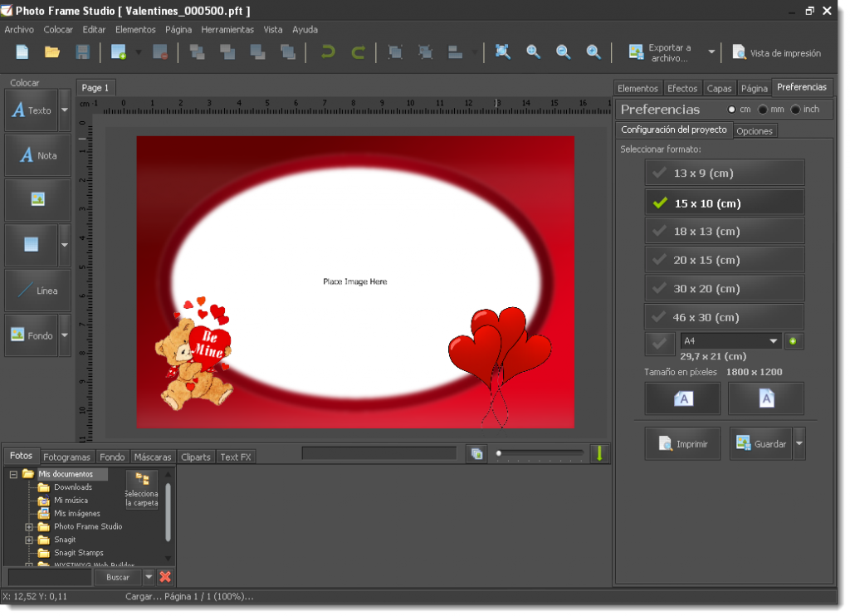Select the Línea tool in Colocar panel
Image resolution: width=850 pixels, height=616 pixels.
[x=37, y=291]
